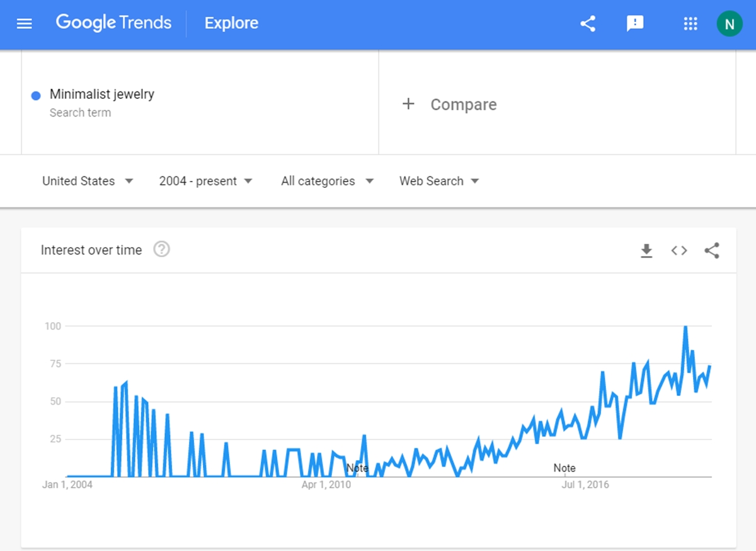Screen dimensions: 756x551
Task: Open the N account avatar
Action: pyautogui.click(x=730, y=24)
